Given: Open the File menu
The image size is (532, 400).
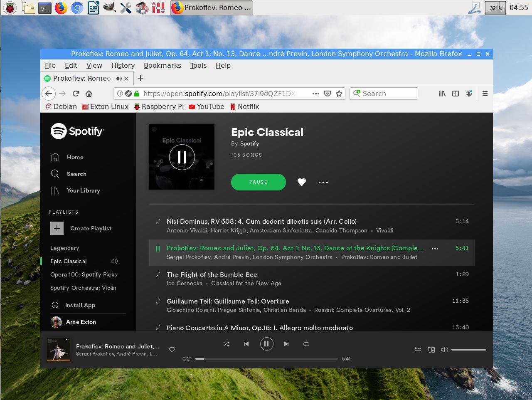Looking at the screenshot, I should point(50,65).
